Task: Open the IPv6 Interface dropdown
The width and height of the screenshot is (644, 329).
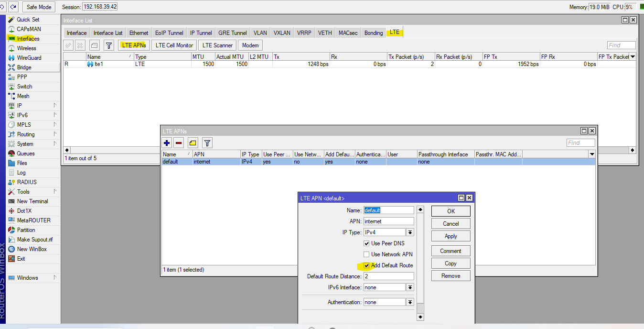Action: point(410,287)
